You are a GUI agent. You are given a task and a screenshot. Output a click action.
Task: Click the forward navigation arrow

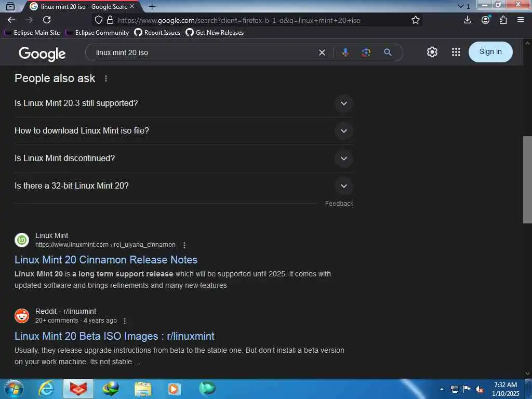[x=29, y=20]
